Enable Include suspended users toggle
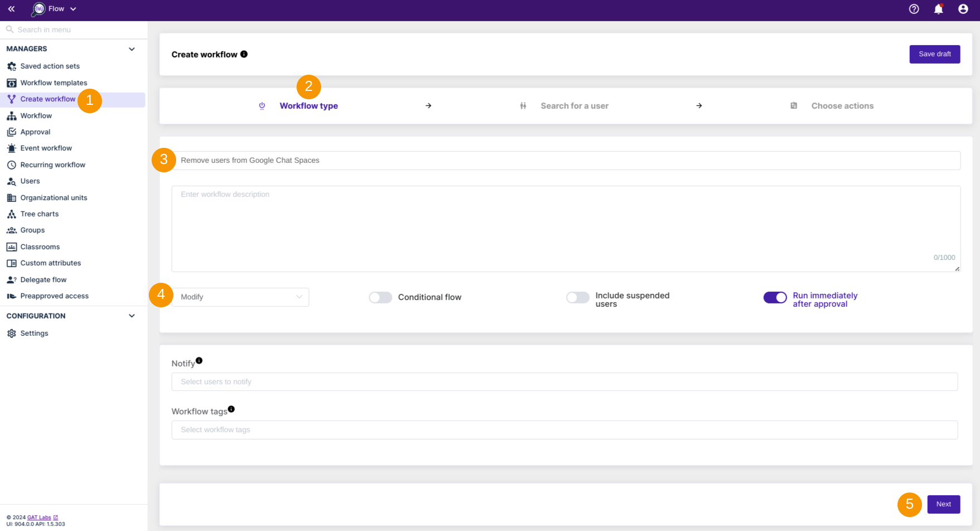The image size is (980, 531). coord(578,298)
